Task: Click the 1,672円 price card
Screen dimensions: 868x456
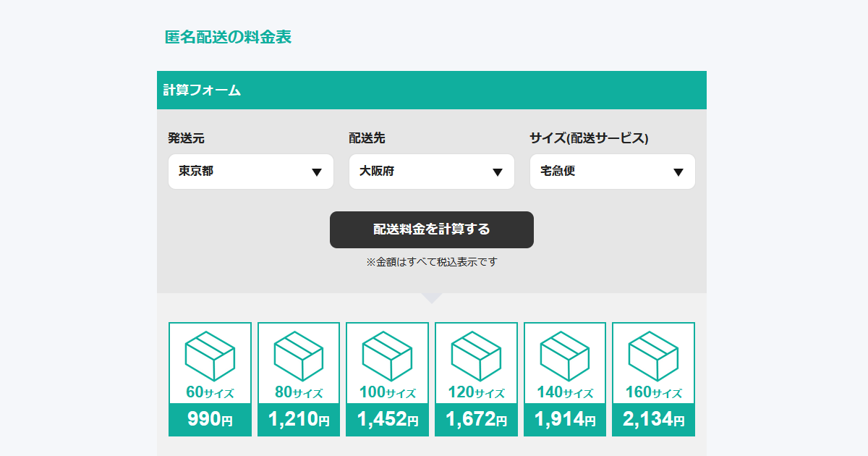Action: point(476,418)
